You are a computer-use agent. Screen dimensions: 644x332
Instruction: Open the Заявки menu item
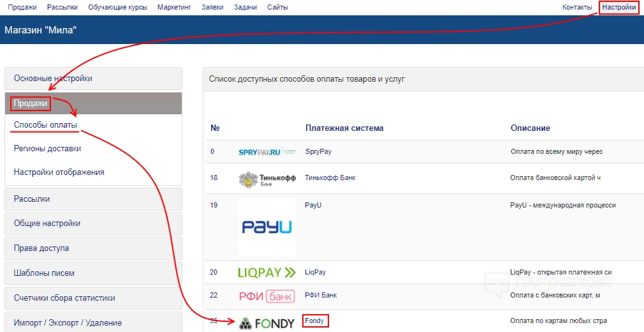pyautogui.click(x=212, y=7)
